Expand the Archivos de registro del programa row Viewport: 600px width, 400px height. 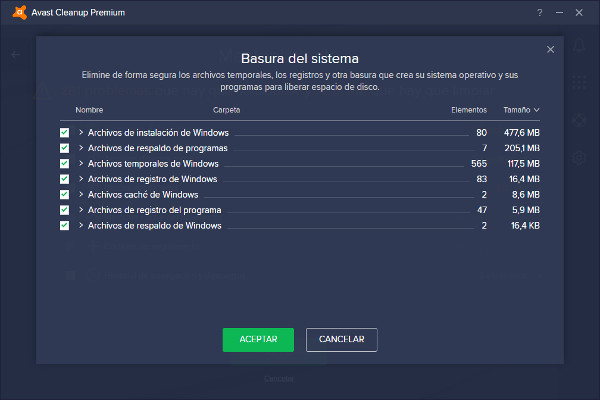pyautogui.click(x=81, y=210)
